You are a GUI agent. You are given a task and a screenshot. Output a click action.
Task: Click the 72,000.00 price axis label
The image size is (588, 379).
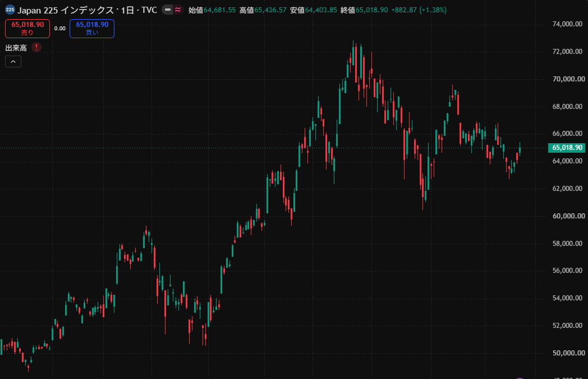[x=567, y=52]
